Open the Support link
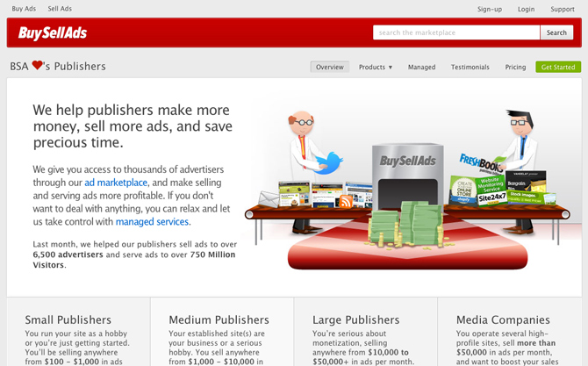Image resolution: width=588 pixels, height=366 pixels. [x=563, y=10]
